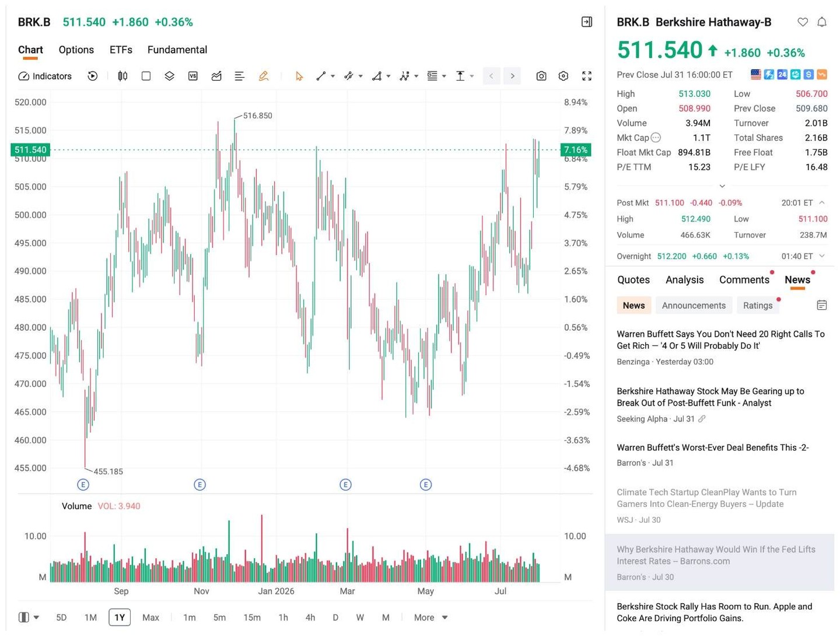Select the 1Y time range
This screenshot has height=637, width=840.
pos(120,617)
